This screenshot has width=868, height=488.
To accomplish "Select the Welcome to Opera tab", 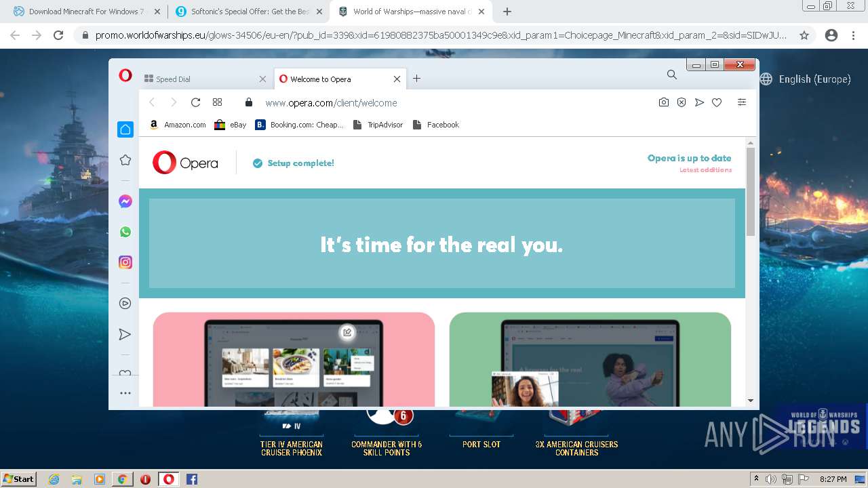I will pos(340,79).
